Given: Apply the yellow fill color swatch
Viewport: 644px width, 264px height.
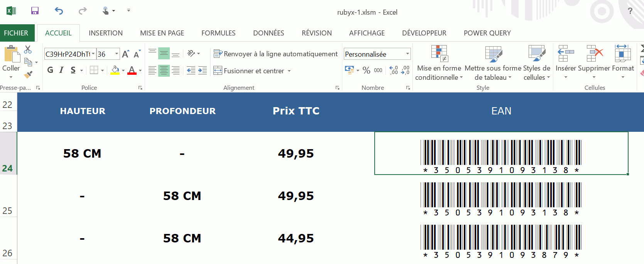Looking at the screenshot, I should [115, 71].
